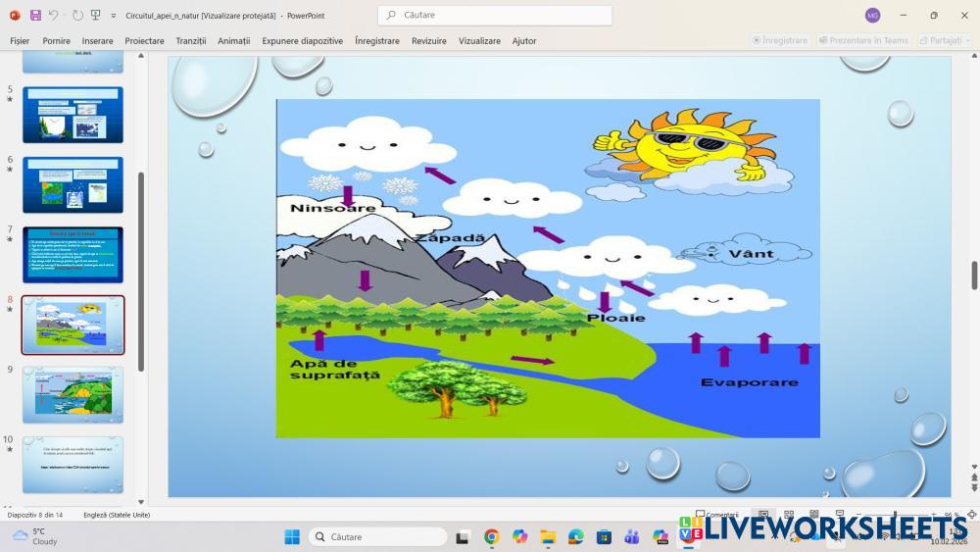Select slide 9 thumbnail in panel

(x=73, y=394)
